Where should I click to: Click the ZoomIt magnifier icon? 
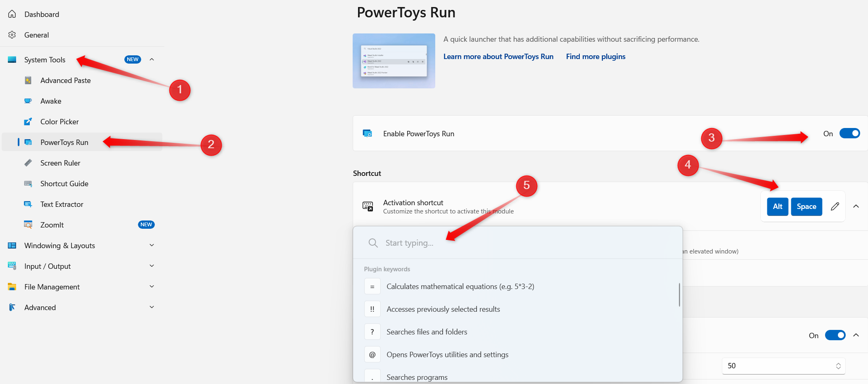(28, 225)
